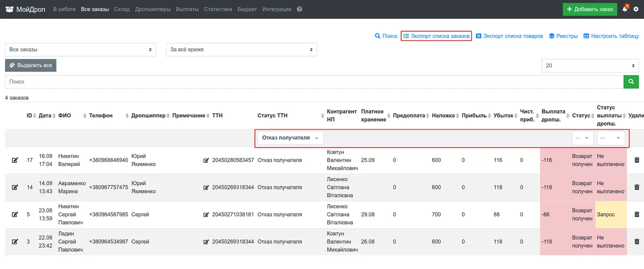The image size is (644, 269).
Task: Sort by Предоплата column header
Action: [409, 116]
